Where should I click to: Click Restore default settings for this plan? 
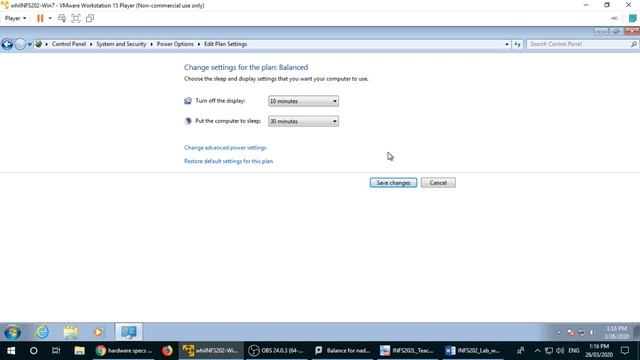coord(228,161)
